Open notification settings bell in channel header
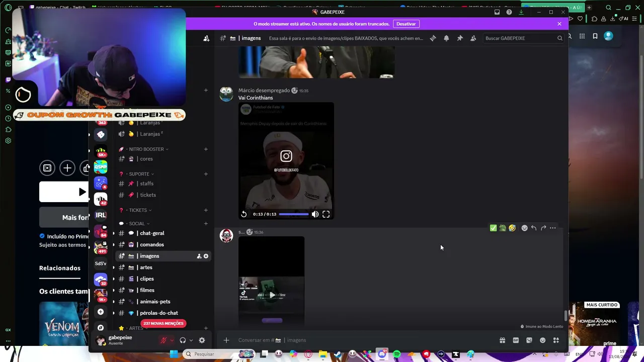The height and width of the screenshot is (362, 644). click(446, 38)
